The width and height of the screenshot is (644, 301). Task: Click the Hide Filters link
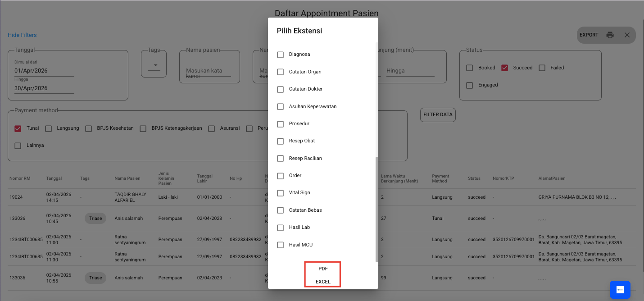(x=22, y=35)
